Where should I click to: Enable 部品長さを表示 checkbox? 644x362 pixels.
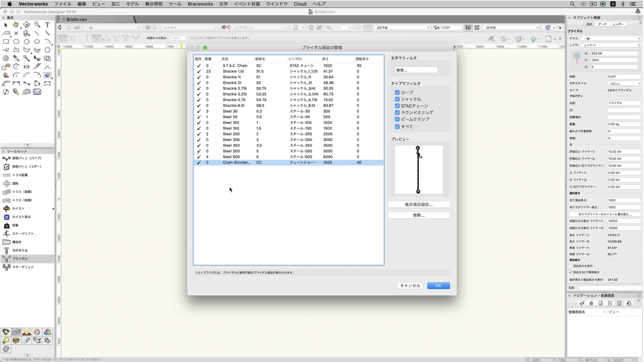(571, 266)
